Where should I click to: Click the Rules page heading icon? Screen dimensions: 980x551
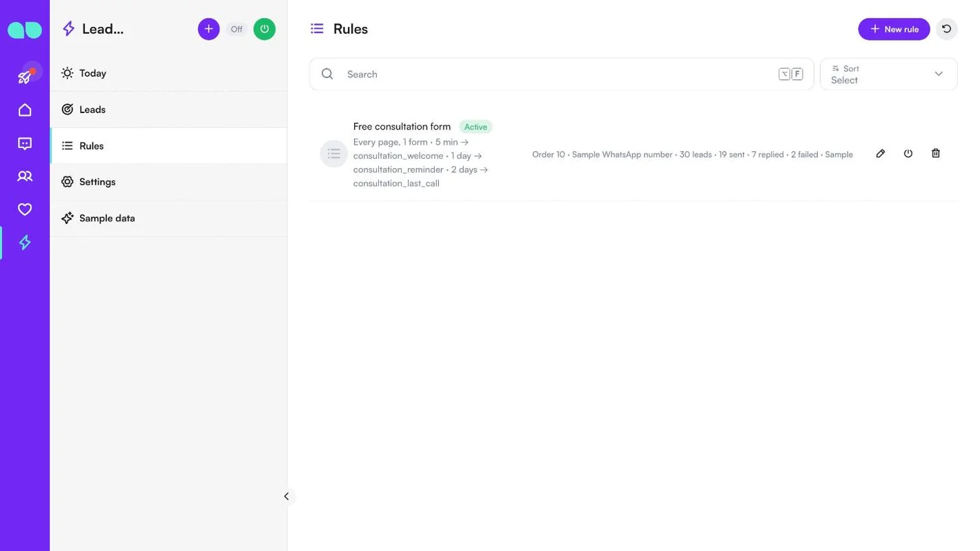click(317, 29)
